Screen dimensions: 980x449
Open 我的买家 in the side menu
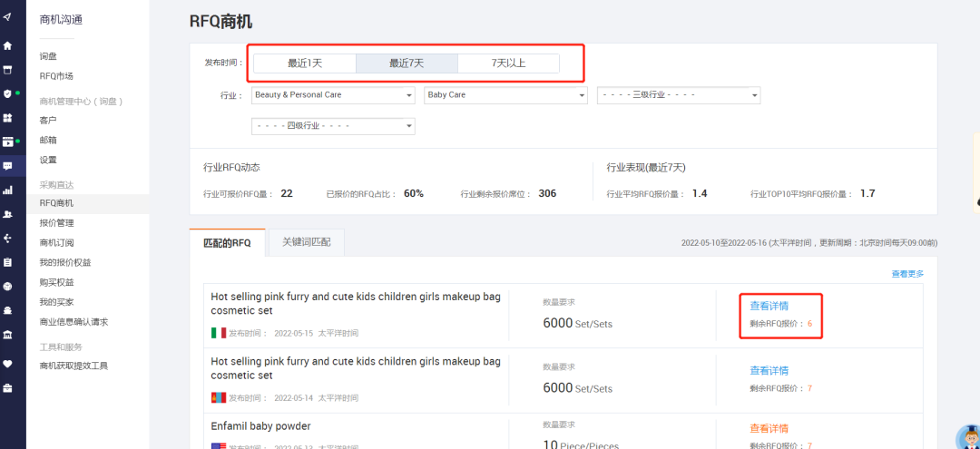click(x=57, y=302)
